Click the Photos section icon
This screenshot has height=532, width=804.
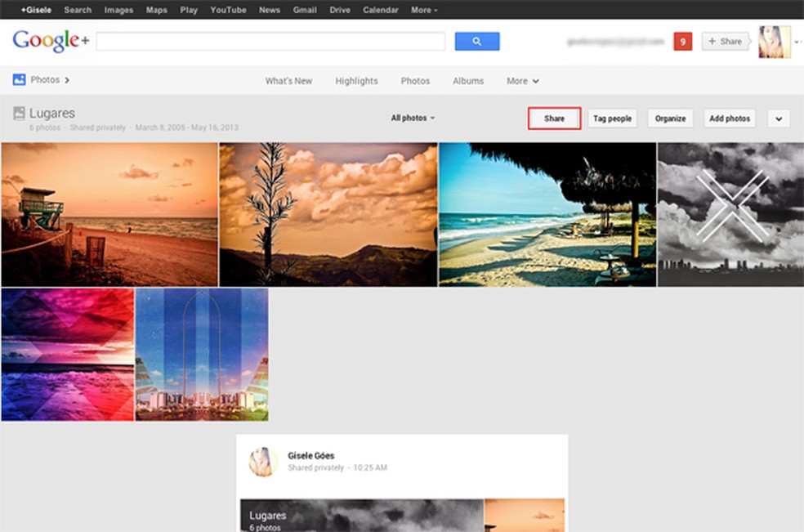19,79
